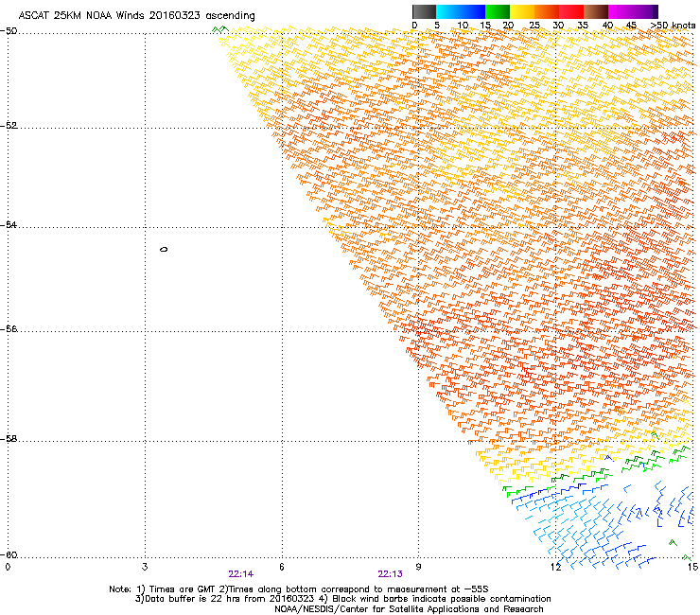The image size is (700, 615).
Task: Select the orange 25-30 knots legend segment
Action: point(547,11)
